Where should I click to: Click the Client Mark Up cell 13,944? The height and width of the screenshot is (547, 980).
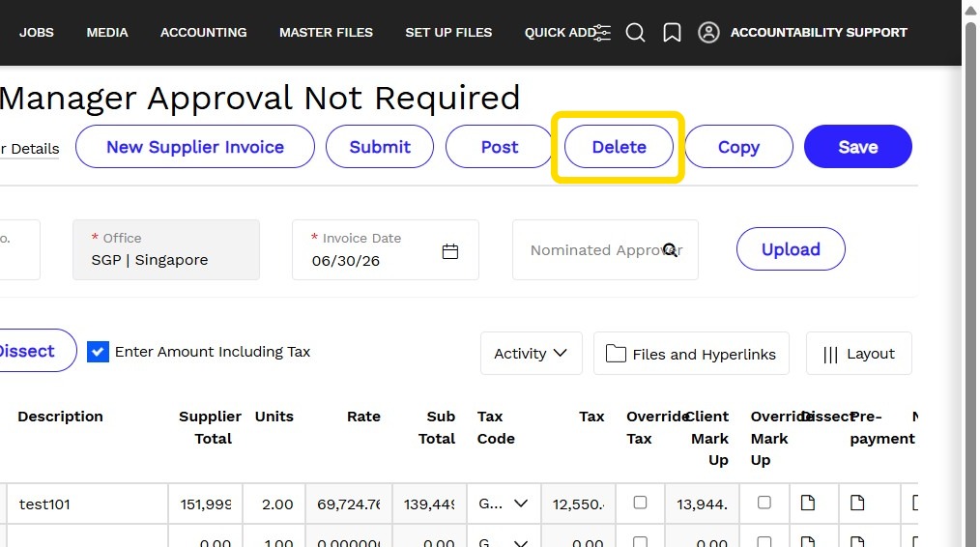pos(702,504)
